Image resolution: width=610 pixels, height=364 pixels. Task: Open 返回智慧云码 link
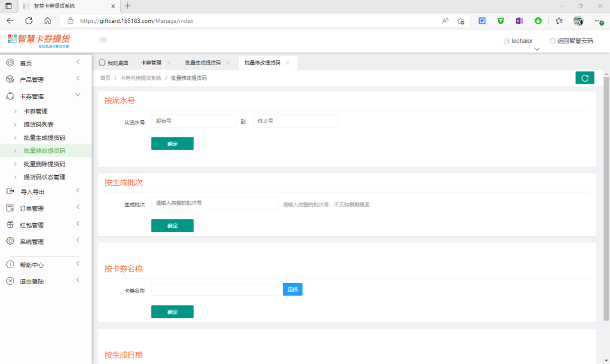[570, 41]
